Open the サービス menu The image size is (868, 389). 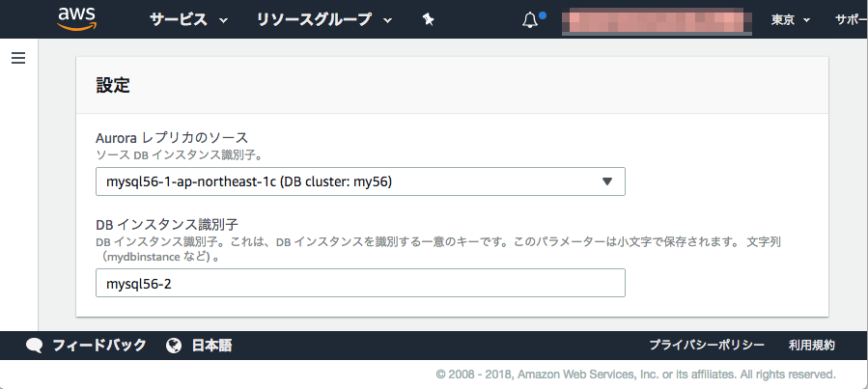click(189, 20)
